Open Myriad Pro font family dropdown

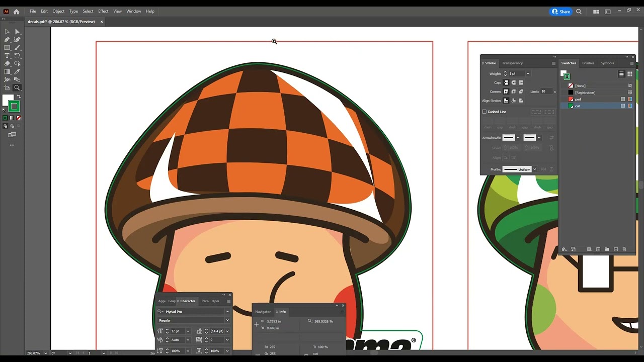(227, 312)
